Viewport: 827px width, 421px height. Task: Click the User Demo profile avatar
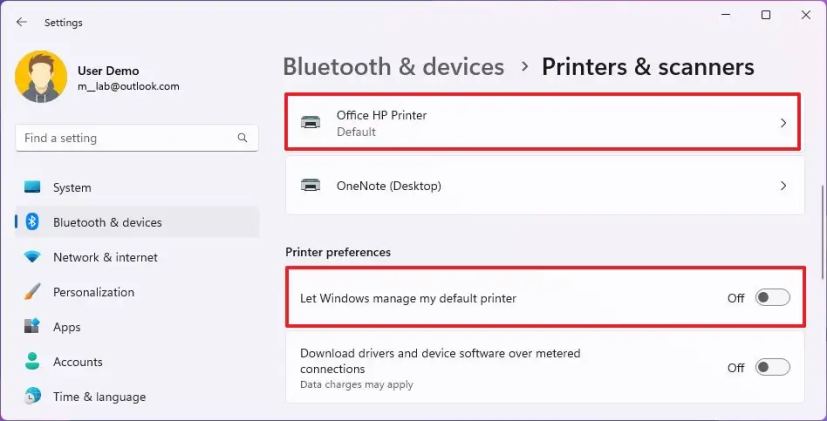tap(41, 77)
